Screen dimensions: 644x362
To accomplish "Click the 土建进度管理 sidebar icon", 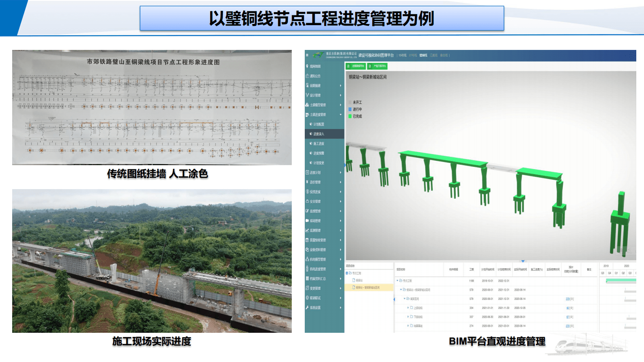I will (307, 114).
